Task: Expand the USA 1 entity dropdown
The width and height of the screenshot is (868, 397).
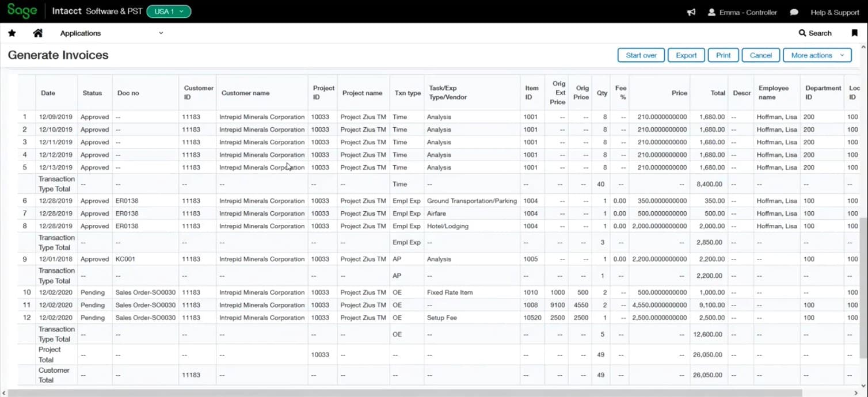Action: point(169,12)
